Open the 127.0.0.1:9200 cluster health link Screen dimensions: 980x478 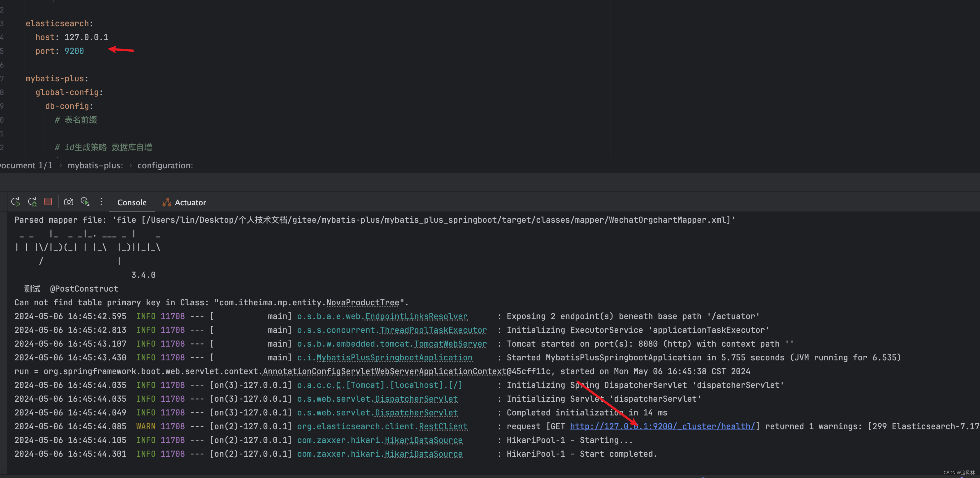click(662, 426)
